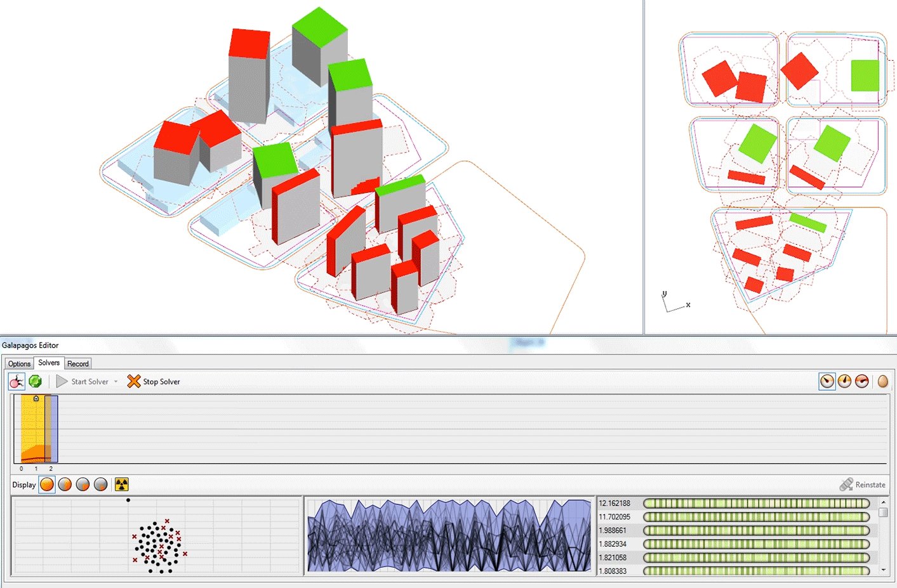The height and width of the screenshot is (588, 897).
Task: Switch to the Options tab
Action: (19, 363)
